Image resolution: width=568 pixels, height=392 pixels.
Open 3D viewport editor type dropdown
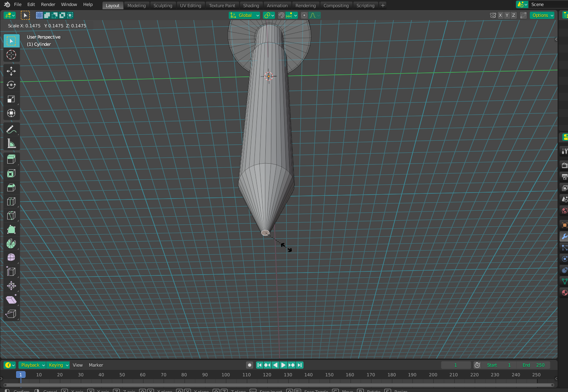(10, 15)
